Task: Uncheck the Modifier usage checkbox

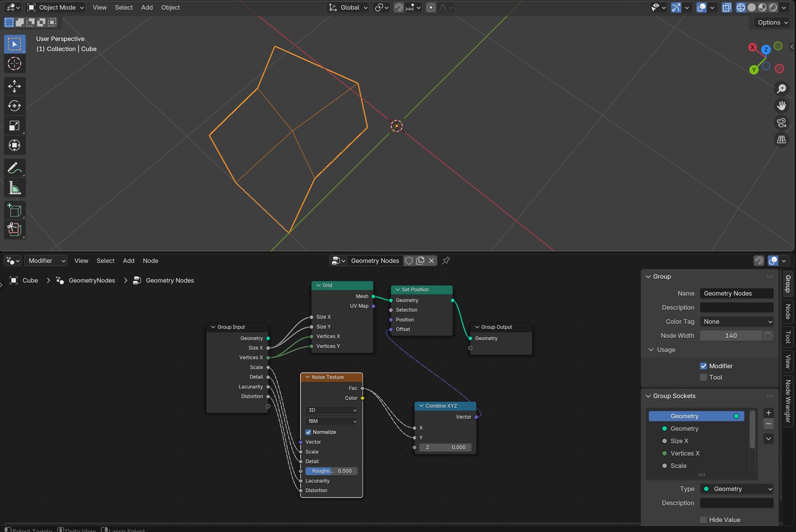Action: (x=703, y=366)
